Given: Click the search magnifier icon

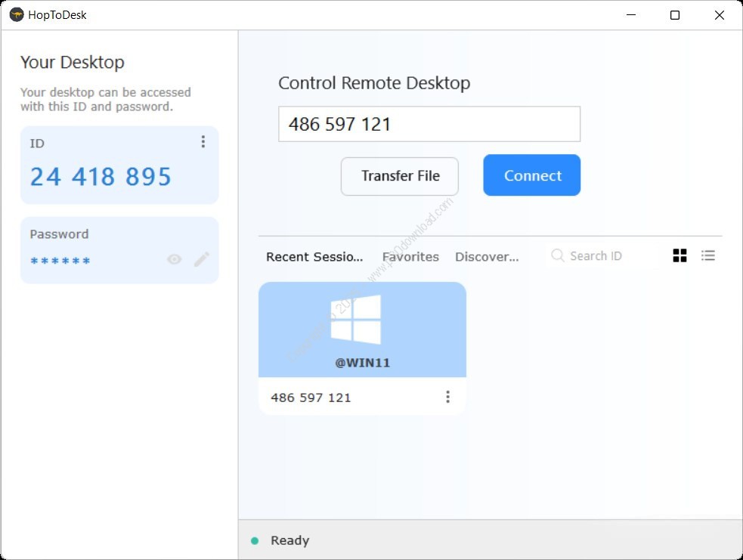Looking at the screenshot, I should click(x=558, y=256).
